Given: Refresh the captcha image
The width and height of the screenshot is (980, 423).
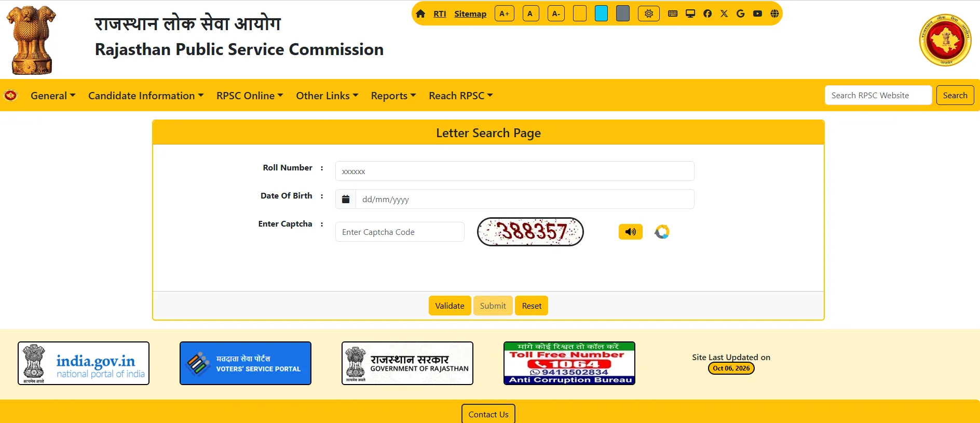Looking at the screenshot, I should (662, 232).
